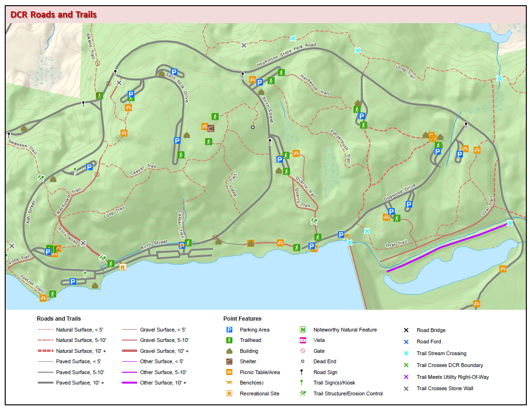Select the Noteworthy Natural Feature legend icon

303,330
